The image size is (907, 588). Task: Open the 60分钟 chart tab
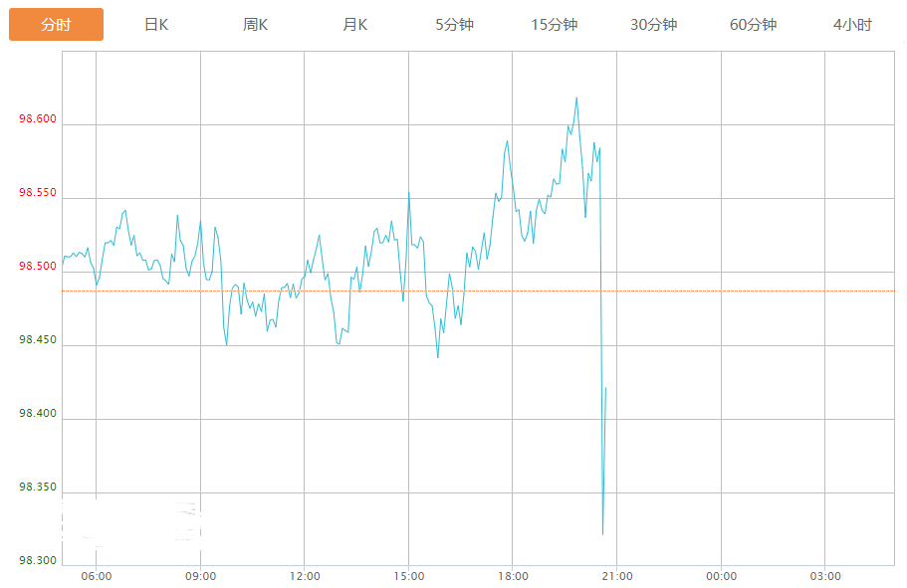coord(754,25)
